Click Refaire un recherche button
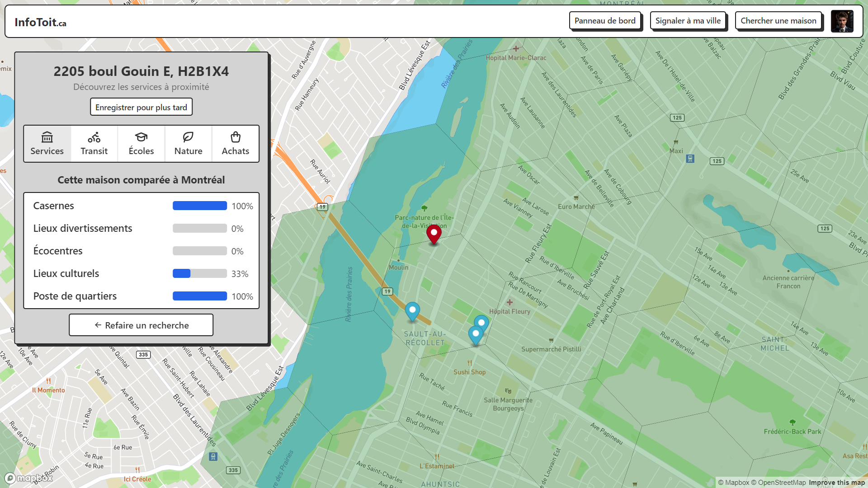Viewport: 868px width, 488px height. coord(141,325)
